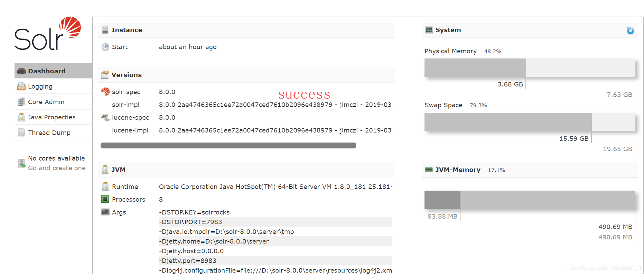Click the Logging inbox icon
This screenshot has width=644, height=274.
21,86
